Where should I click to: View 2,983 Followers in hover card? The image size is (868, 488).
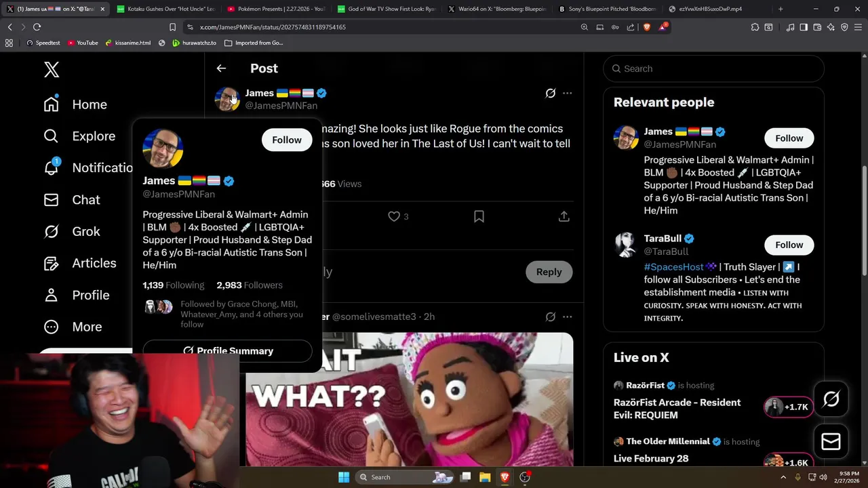coord(250,285)
